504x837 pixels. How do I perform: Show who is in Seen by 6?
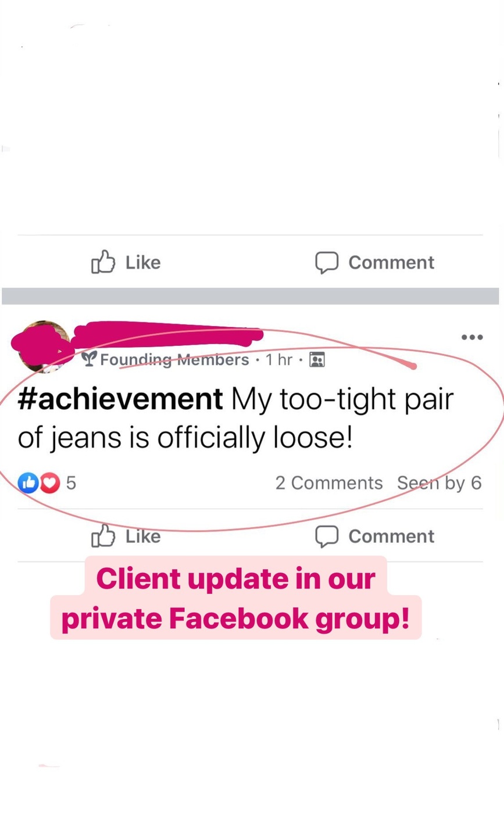(439, 483)
